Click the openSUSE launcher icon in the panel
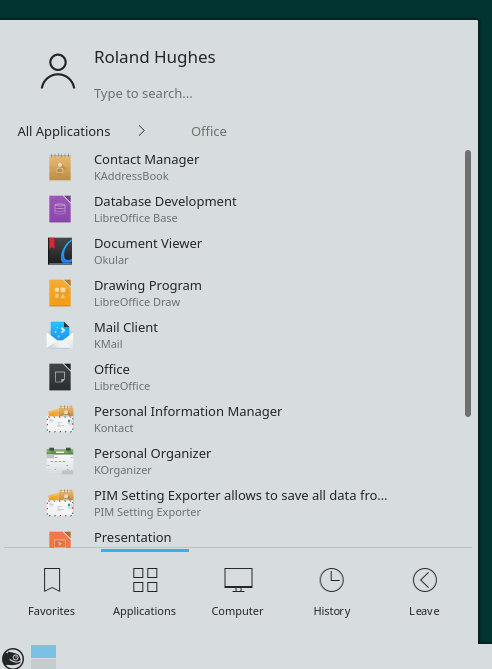The height and width of the screenshot is (669, 492). click(x=13, y=657)
